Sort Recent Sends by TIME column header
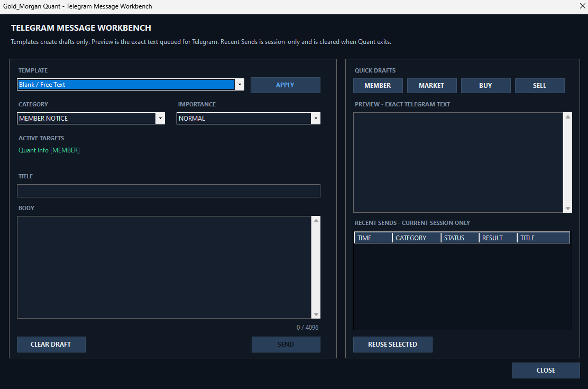Viewport: 588px width, 389px height. (373, 238)
